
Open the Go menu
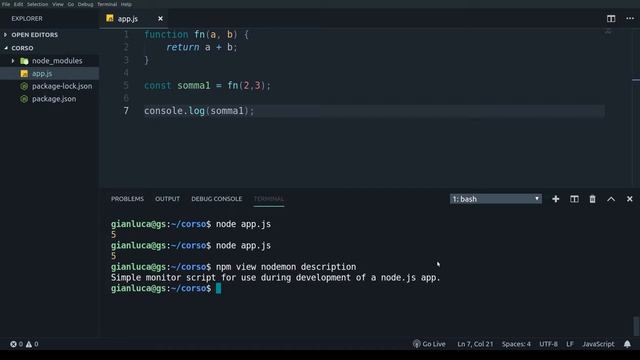(x=71, y=4)
